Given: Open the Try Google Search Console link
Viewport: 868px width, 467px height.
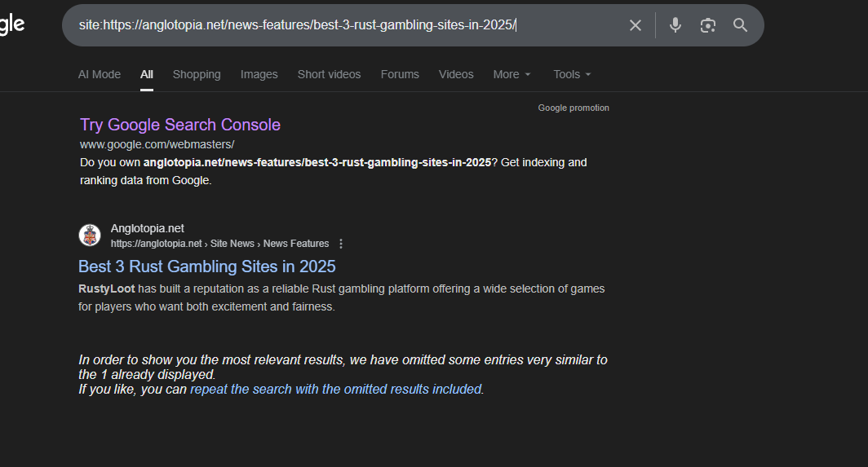Looking at the screenshot, I should click(x=180, y=125).
